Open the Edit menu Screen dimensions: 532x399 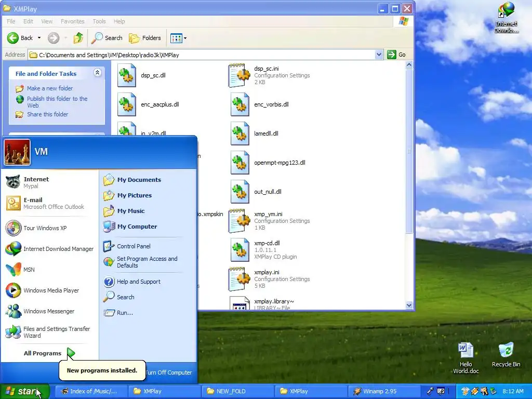pos(28,21)
